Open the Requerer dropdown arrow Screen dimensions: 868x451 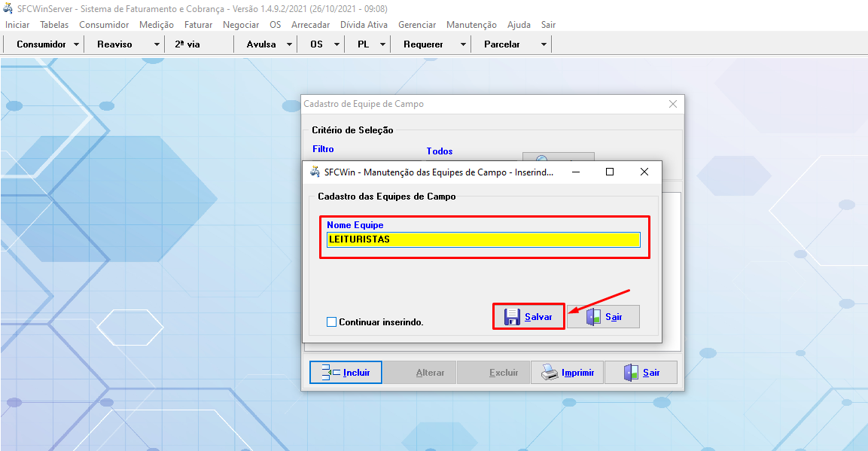coord(463,44)
